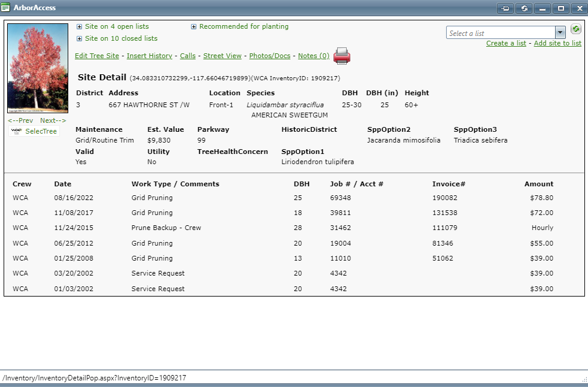
Task: Click the reload button in title bar
Action: click(x=524, y=8)
